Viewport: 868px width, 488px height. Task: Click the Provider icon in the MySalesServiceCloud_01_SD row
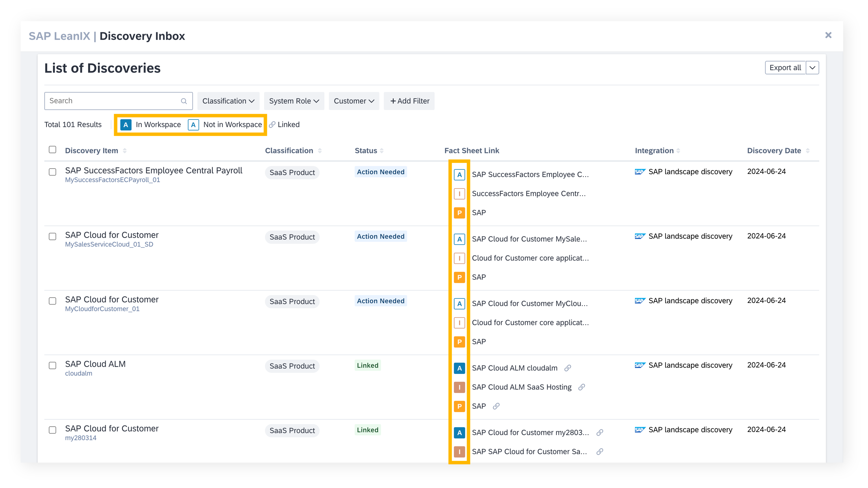click(x=459, y=277)
